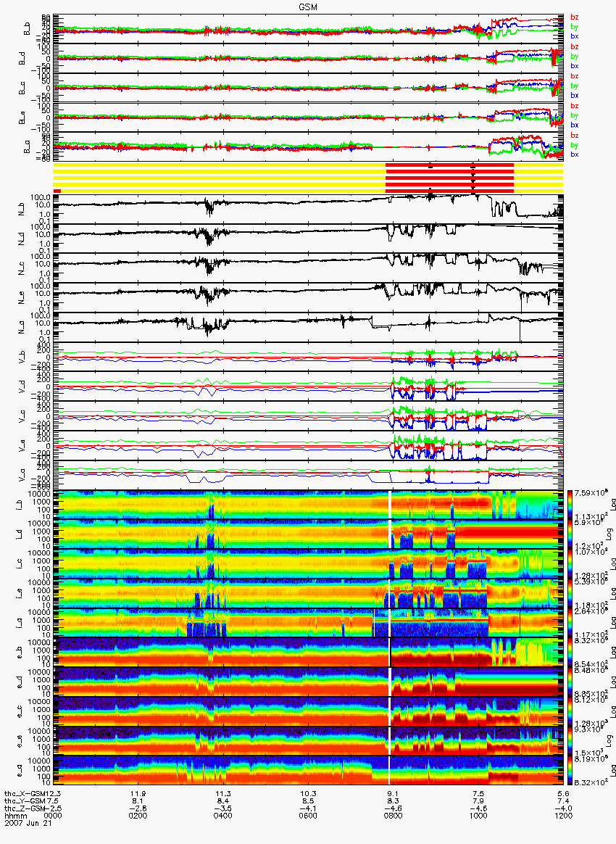Image resolution: width=616 pixels, height=844 pixels.
Task: Click the 7.59×10⁶ color scale maximum
Action: coord(590,493)
